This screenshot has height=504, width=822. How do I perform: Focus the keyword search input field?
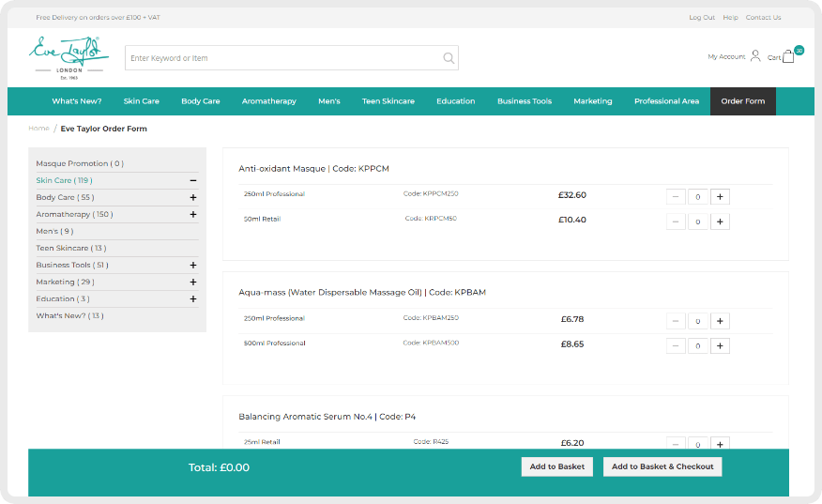282,58
